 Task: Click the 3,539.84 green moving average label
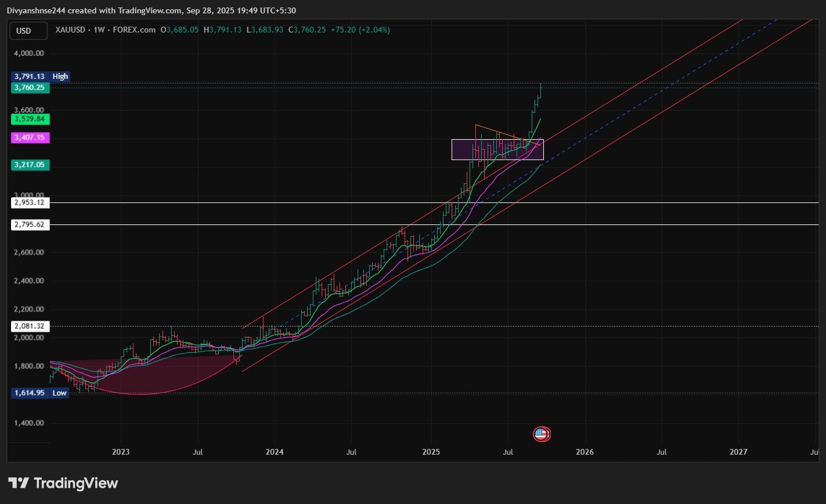click(x=30, y=119)
